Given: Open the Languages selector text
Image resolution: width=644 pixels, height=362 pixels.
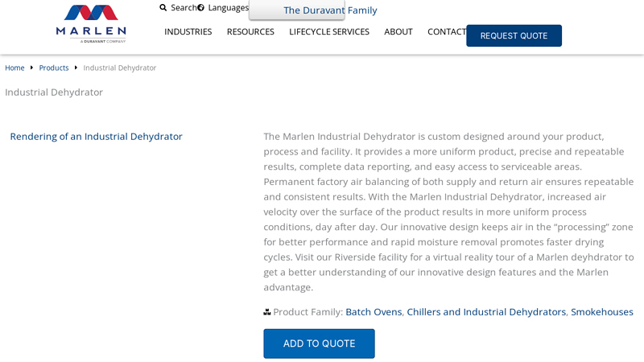Looking at the screenshot, I should [229, 8].
